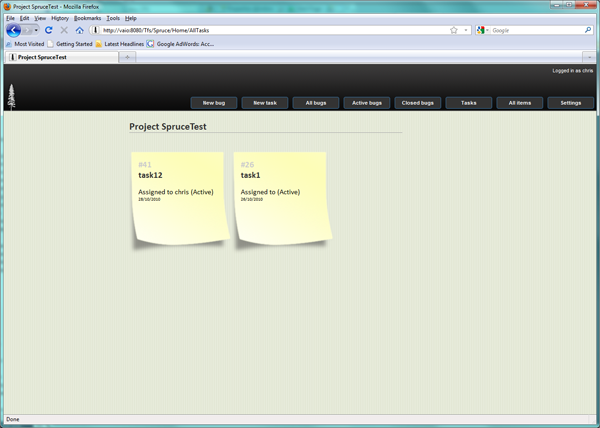Open the address bar history dropdown
This screenshot has height=428, width=600.
pyautogui.click(x=466, y=30)
